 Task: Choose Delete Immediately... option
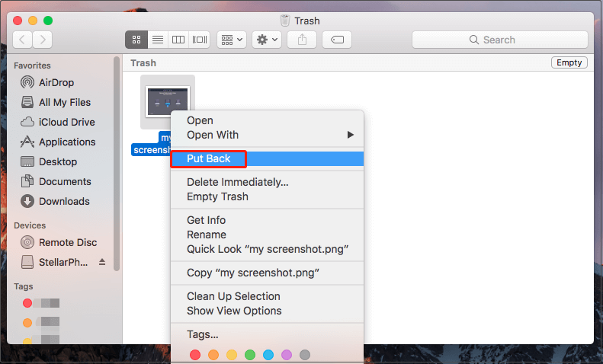pos(267,182)
